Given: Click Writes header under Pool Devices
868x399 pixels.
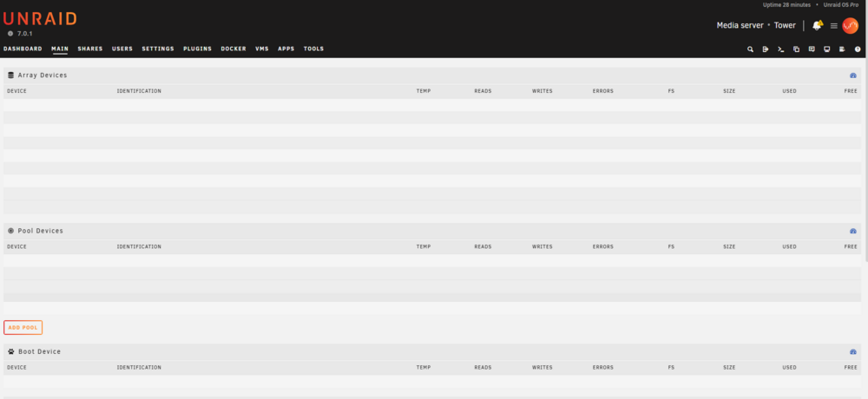Looking at the screenshot, I should (542, 247).
